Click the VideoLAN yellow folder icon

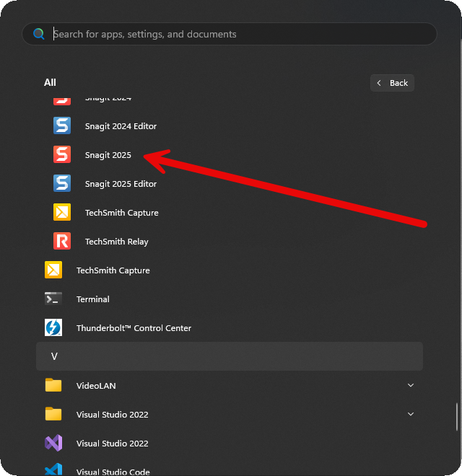tap(53, 385)
